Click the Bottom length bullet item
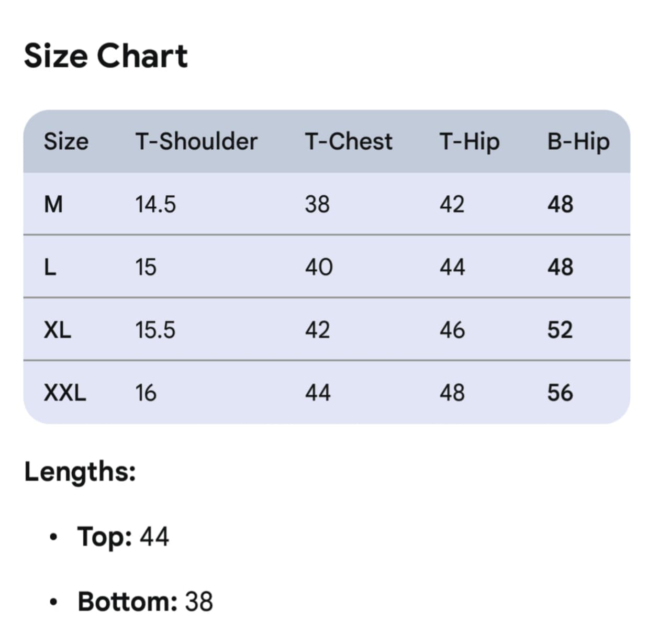The width and height of the screenshot is (670, 644). click(x=145, y=602)
